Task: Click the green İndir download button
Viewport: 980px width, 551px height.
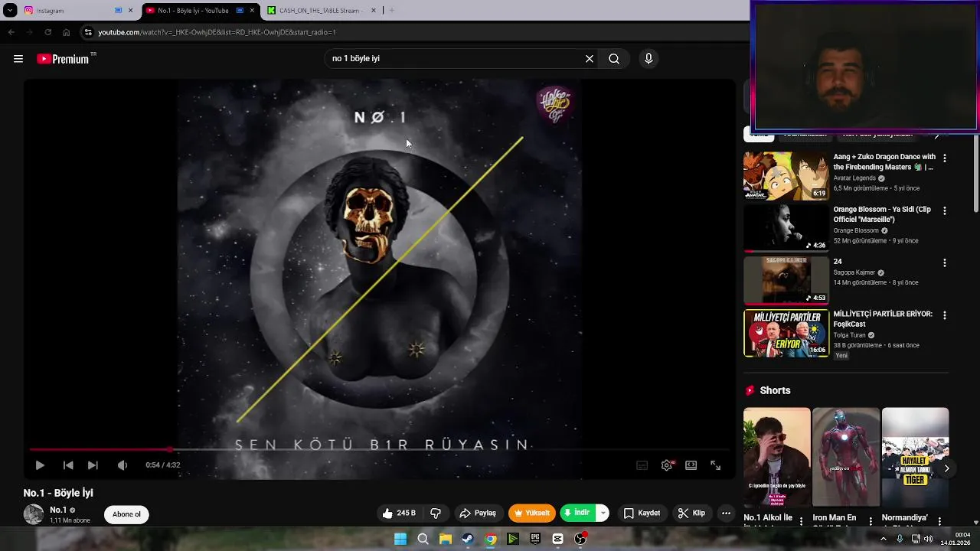Action: tap(579, 514)
